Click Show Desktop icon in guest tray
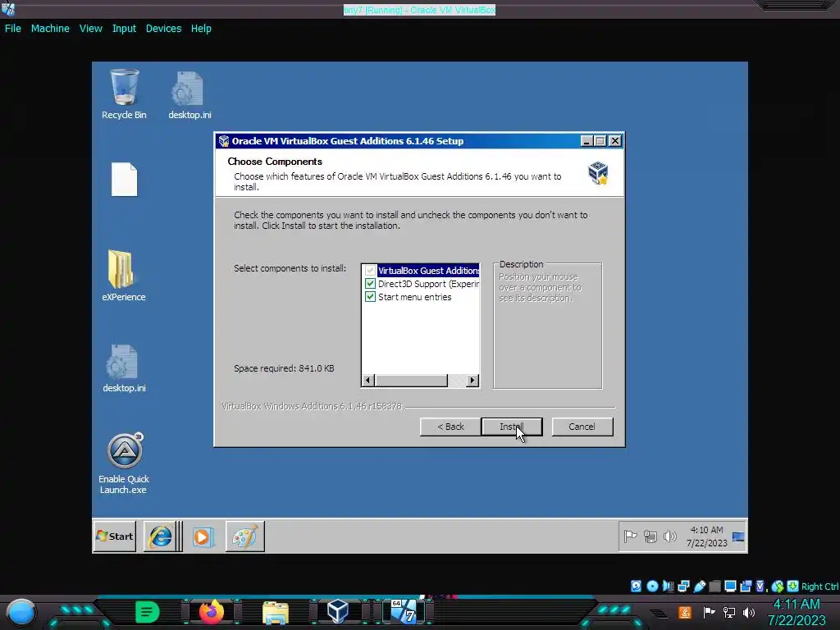The width and height of the screenshot is (840, 630). (738, 536)
